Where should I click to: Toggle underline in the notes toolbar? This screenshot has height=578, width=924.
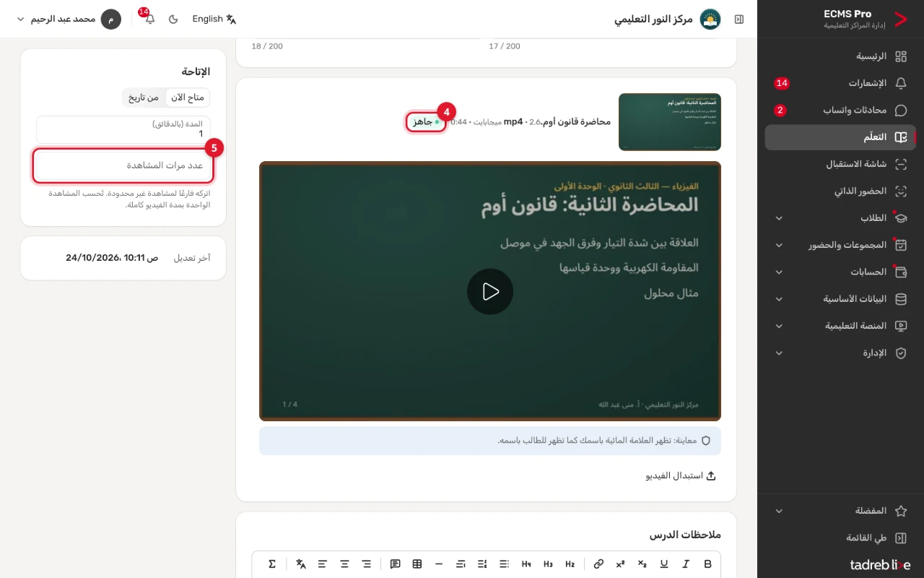(664, 564)
